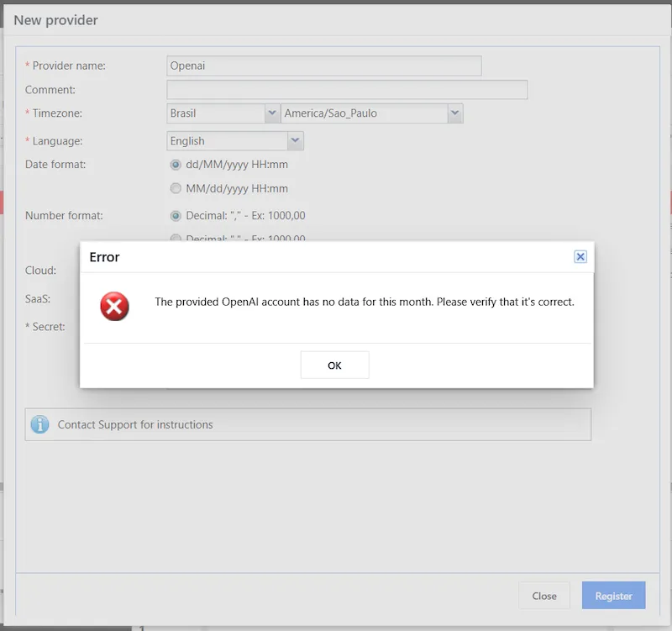The height and width of the screenshot is (631, 672).
Task: Click the Provider name field containing Openai
Action: 324,66
